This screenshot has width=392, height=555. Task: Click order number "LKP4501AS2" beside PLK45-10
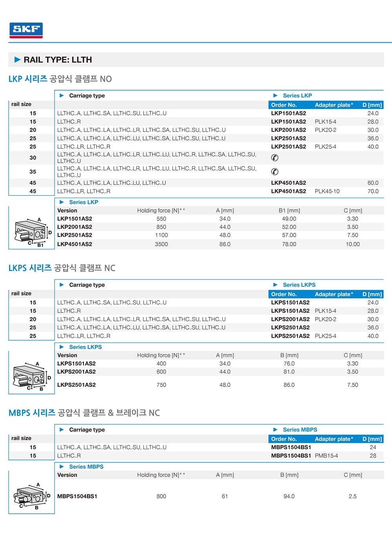click(289, 191)
